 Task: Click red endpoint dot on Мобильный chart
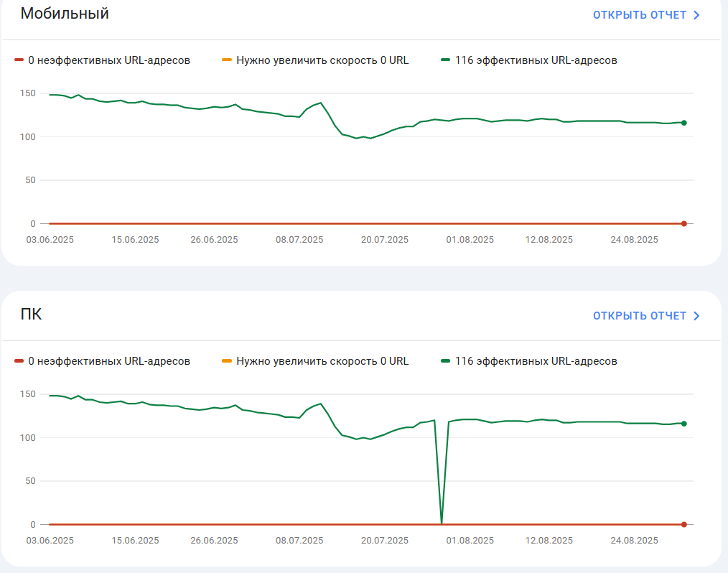684,224
